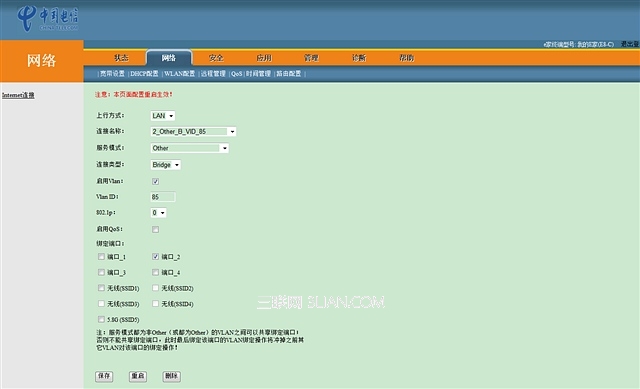This screenshot has width=640, height=389.
Task: Uncheck the 启用Vlan checkbox
Action: (156, 181)
